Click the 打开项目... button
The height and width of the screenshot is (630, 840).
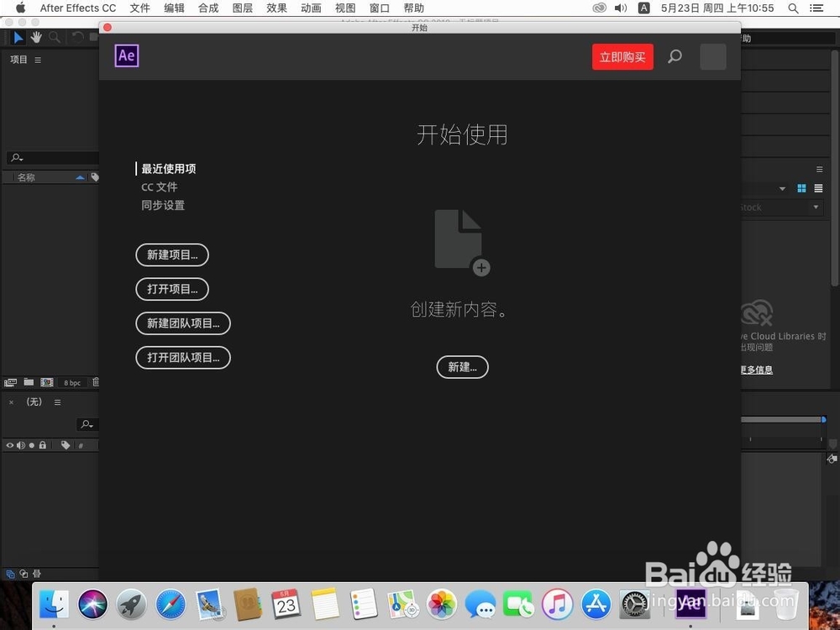(x=172, y=289)
